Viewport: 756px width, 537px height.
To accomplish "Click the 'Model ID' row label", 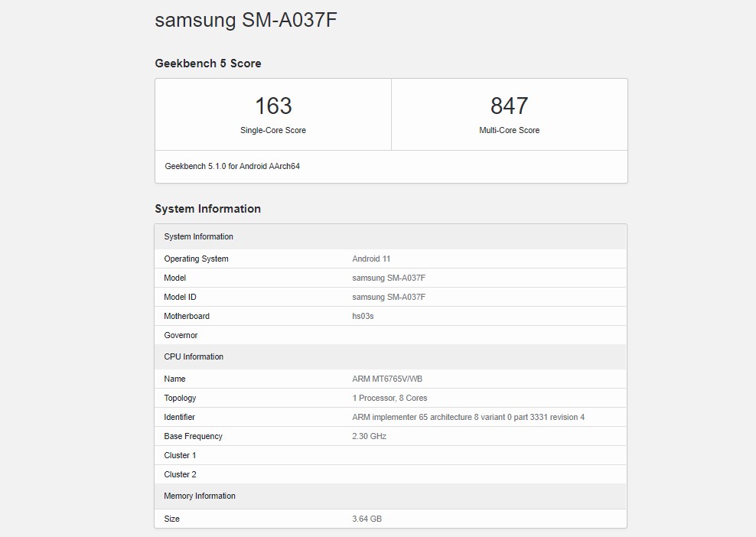I will coord(180,297).
